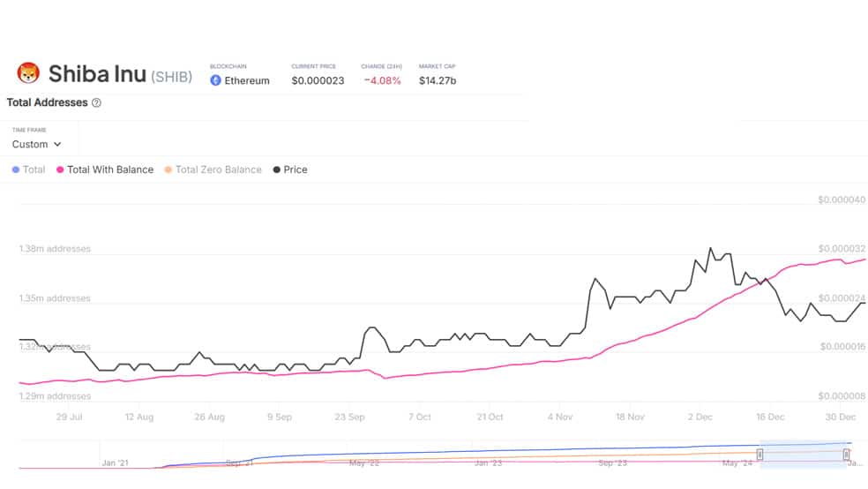
Task: Click the -4.08% change value
Action: pos(382,80)
